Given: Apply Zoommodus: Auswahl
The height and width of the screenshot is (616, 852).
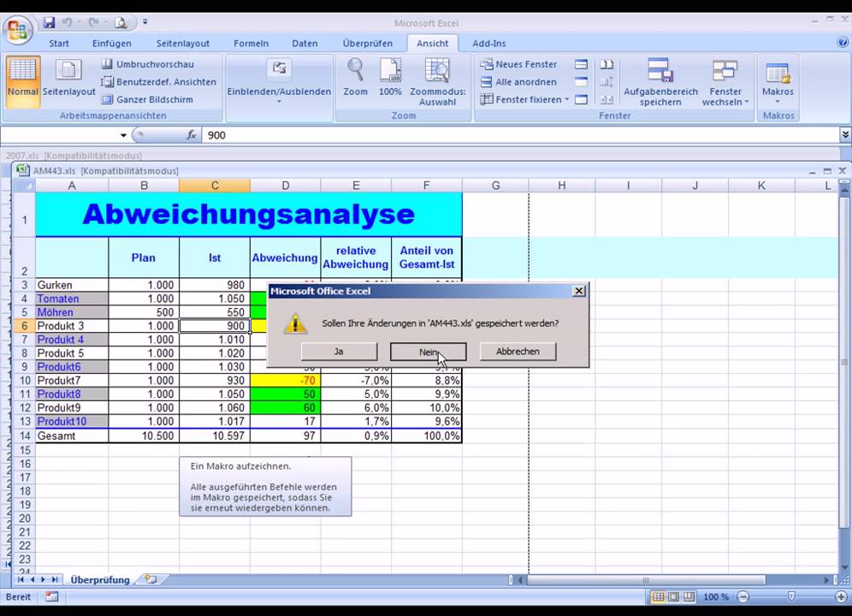Looking at the screenshot, I should (437, 81).
